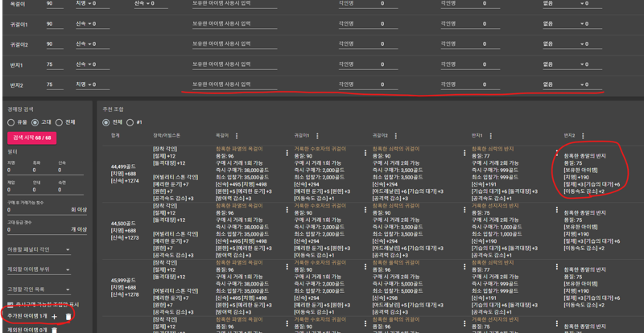Click the 보유한 아이템 사용시 입력 field in 반지2 row
Screen dimensions: 644x333
[234, 84]
